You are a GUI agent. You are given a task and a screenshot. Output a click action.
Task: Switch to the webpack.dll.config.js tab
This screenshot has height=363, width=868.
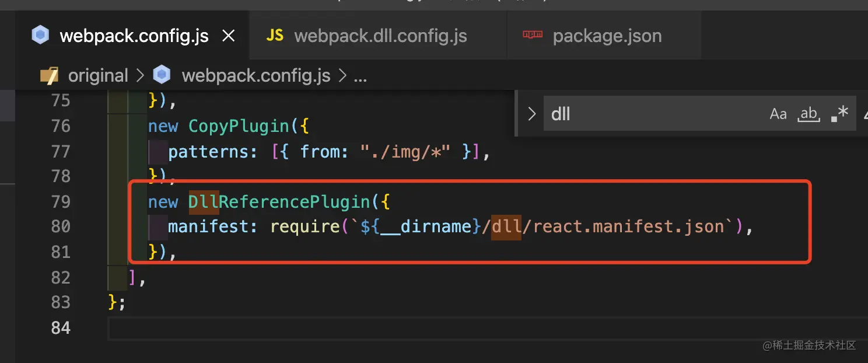point(380,36)
